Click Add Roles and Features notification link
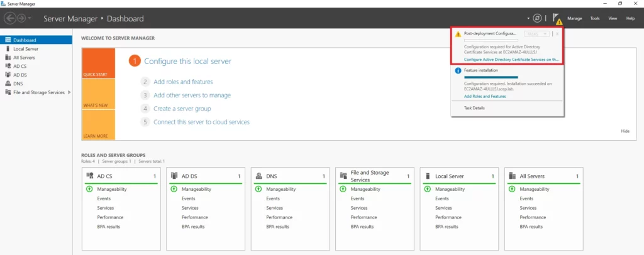The height and width of the screenshot is (255, 644). pos(485,96)
